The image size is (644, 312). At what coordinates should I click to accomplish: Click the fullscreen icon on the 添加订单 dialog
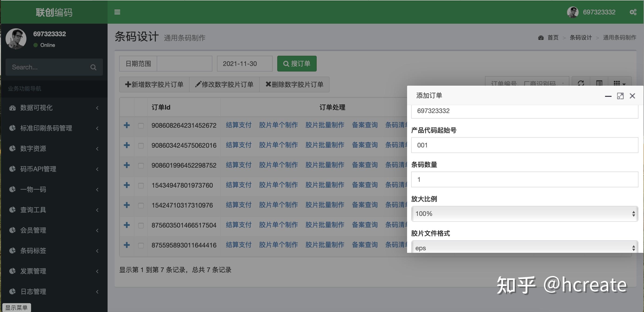tap(620, 96)
